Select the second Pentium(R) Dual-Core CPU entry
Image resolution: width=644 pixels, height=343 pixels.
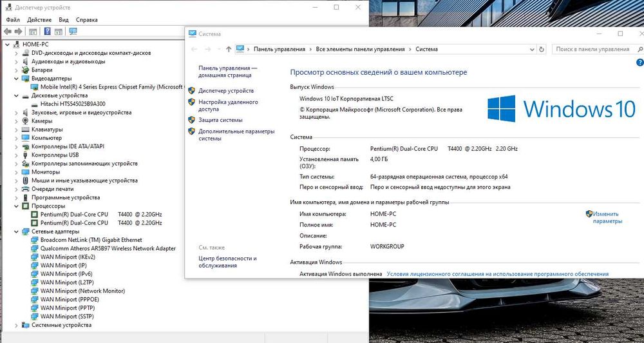101,223
